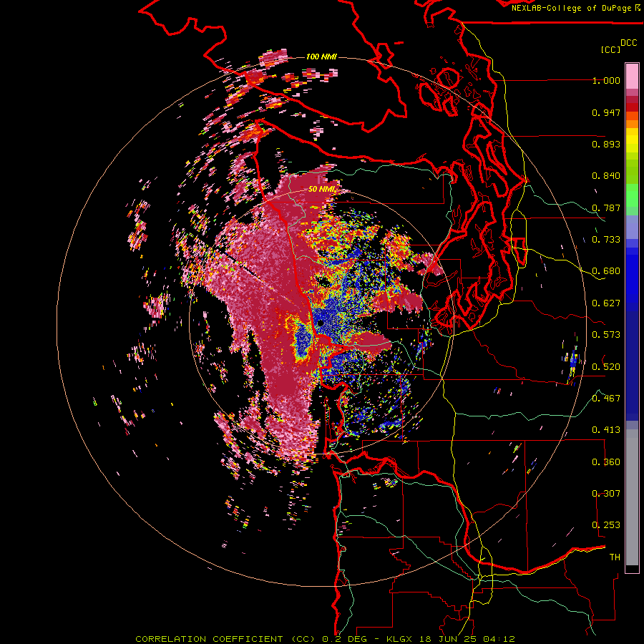The height and width of the screenshot is (644, 644).
Task: Click the 0.947 value on the color scale
Action: (606, 112)
